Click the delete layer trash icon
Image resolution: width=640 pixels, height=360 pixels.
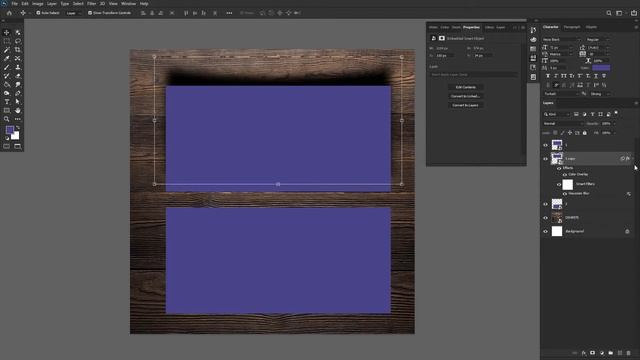point(629,353)
